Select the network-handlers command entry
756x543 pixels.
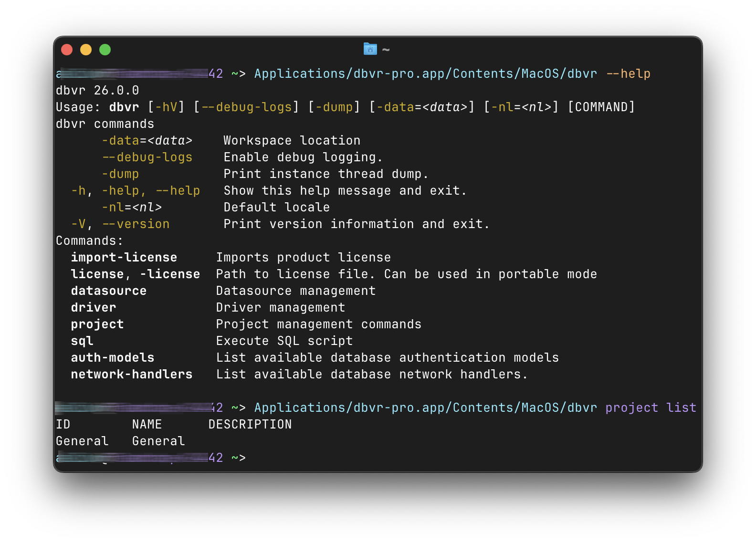131,375
